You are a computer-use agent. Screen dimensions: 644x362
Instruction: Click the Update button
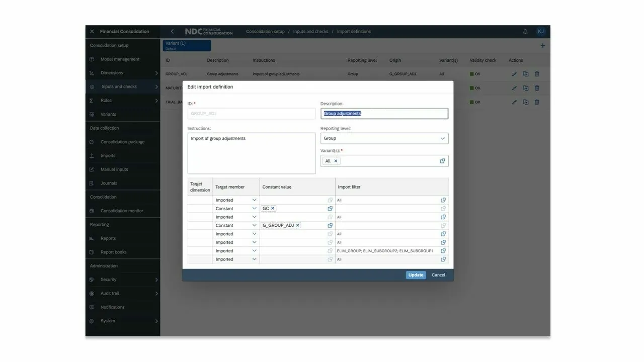pos(416,275)
